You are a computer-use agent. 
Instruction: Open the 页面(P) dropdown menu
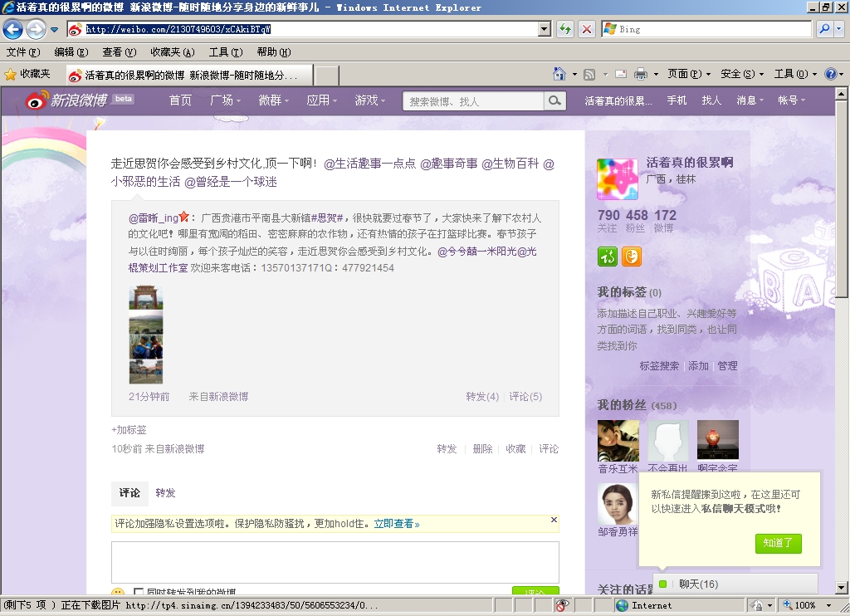[x=683, y=75]
